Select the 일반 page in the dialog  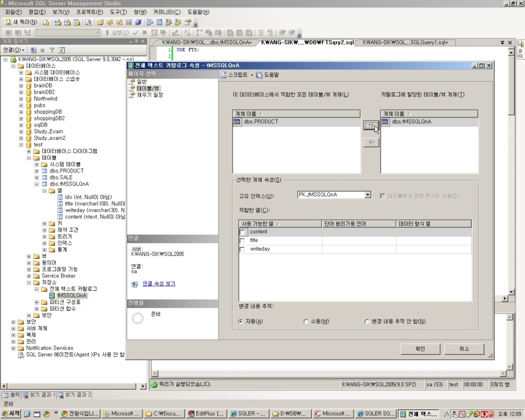(x=142, y=82)
